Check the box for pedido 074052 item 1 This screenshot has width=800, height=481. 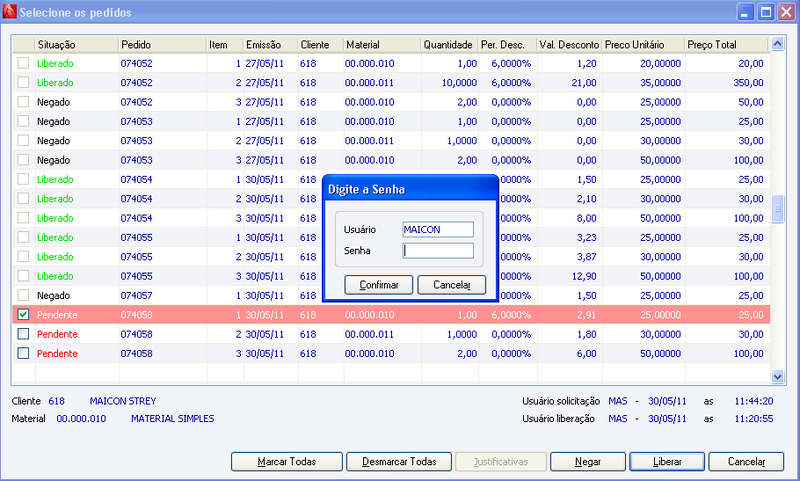tap(23, 63)
